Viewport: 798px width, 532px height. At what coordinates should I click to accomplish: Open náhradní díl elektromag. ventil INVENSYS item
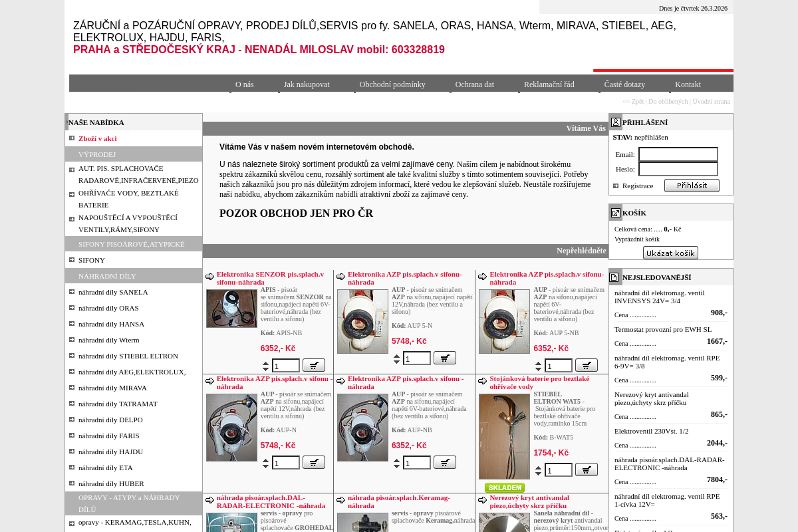[660, 297]
